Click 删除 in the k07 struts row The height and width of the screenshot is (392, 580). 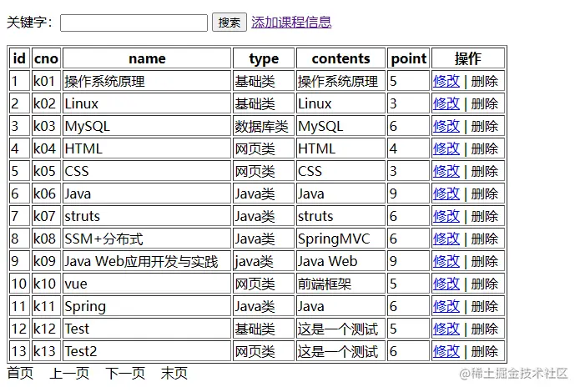[485, 216]
